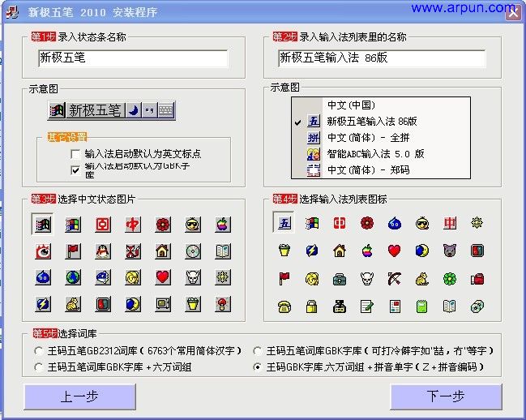Image resolution: width=526 pixels, height=420 pixels.
Task: Pick the red flag icon in step 4
Action: (284, 278)
